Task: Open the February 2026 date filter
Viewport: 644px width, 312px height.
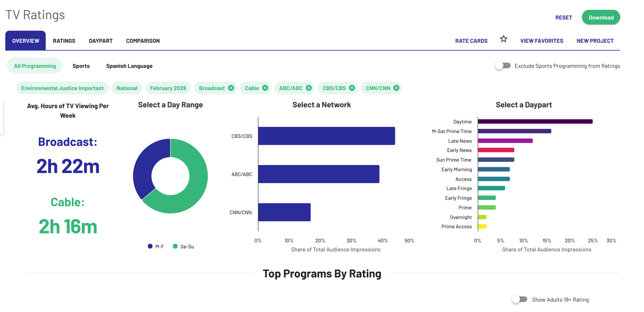Action: pyautogui.click(x=168, y=88)
